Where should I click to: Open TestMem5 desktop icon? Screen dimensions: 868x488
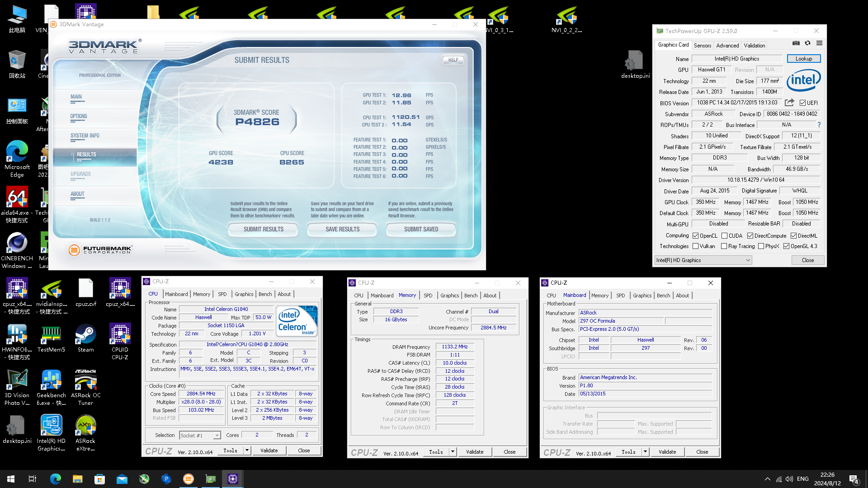click(x=51, y=338)
